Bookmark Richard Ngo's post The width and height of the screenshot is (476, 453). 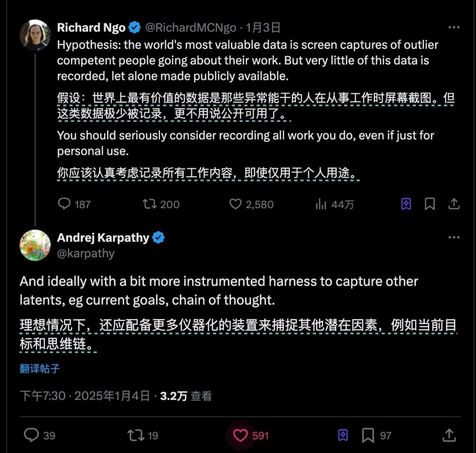[x=430, y=204]
